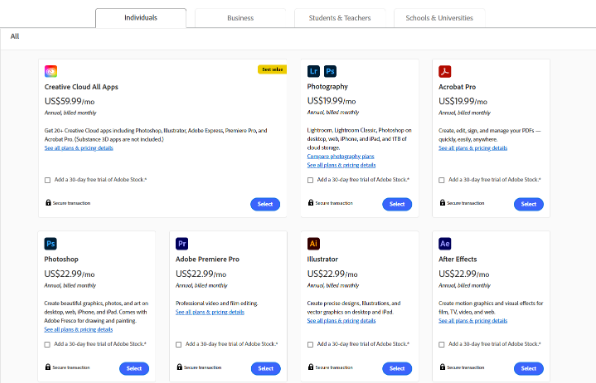Screen dimensions: 596x383
Task: Open the Students & Teachers tab
Action: pos(340,18)
